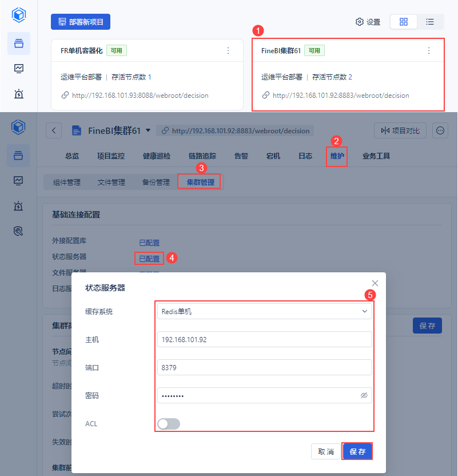Click 项目对比 button
Screen dimensions: 458x476
click(x=400, y=130)
